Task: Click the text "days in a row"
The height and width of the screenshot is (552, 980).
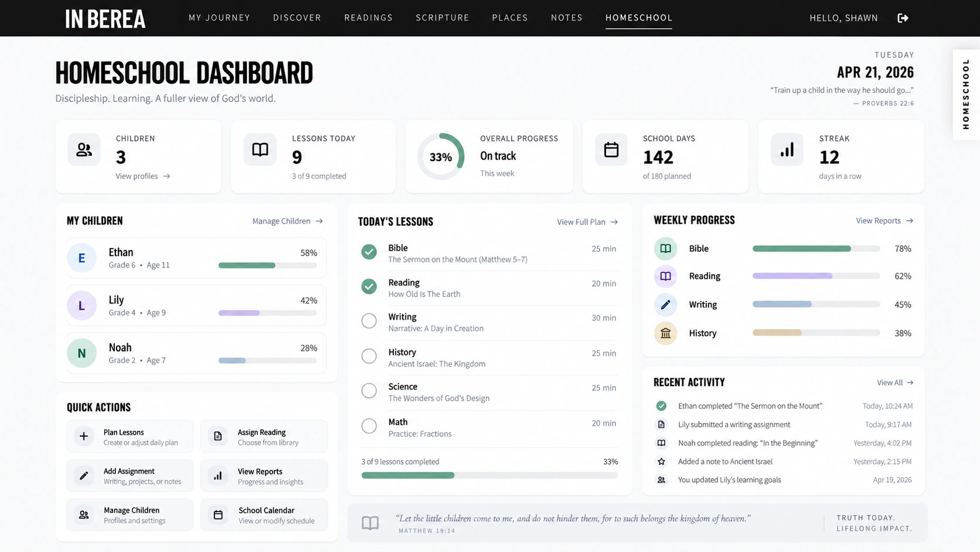Action: 840,176
